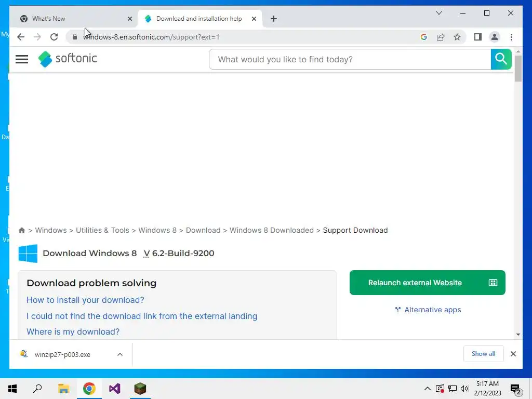
Task: Open Minecraft from taskbar
Action: coord(140,389)
